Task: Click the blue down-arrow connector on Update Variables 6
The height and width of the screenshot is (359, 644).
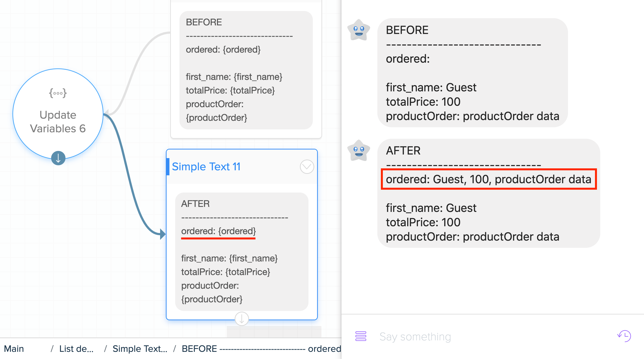Action: [58, 158]
